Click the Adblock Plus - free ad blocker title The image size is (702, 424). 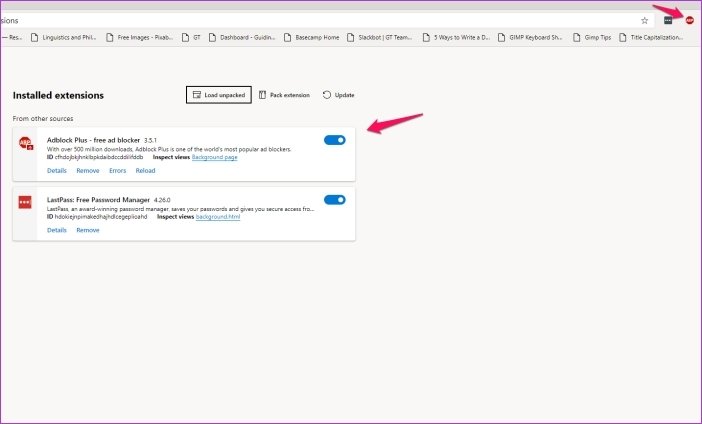(x=93, y=140)
